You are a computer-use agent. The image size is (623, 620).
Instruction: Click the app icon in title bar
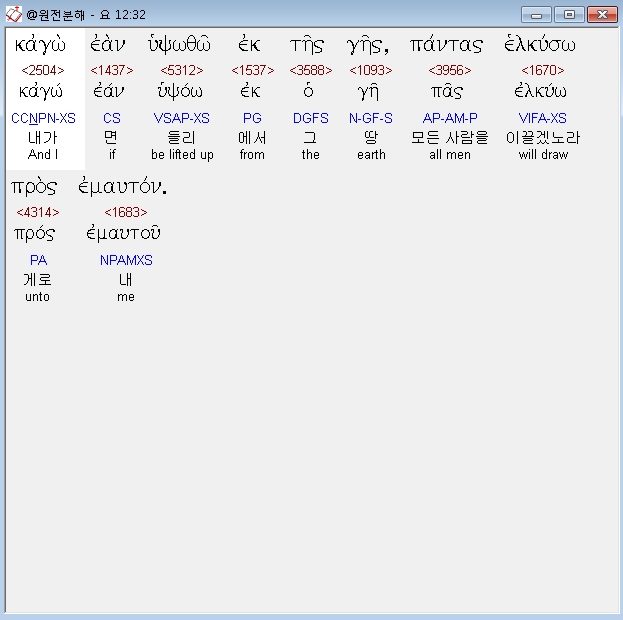(14, 15)
